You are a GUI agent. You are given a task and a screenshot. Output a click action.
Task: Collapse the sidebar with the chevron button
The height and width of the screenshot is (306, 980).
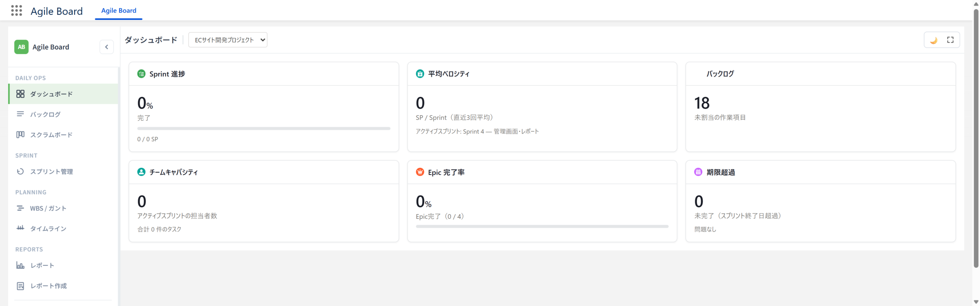click(106, 47)
